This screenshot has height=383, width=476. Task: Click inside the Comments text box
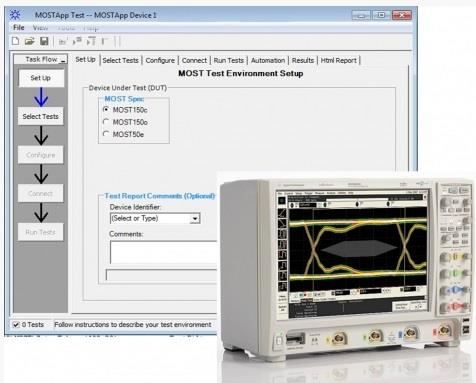tap(164, 253)
